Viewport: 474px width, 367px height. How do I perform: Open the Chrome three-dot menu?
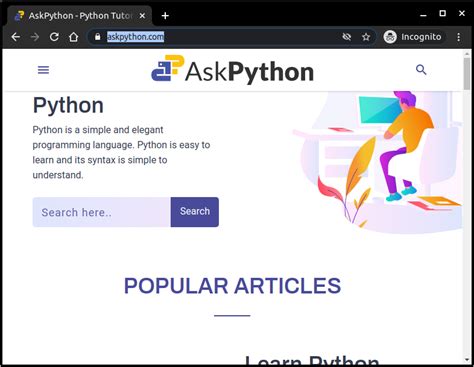click(459, 37)
